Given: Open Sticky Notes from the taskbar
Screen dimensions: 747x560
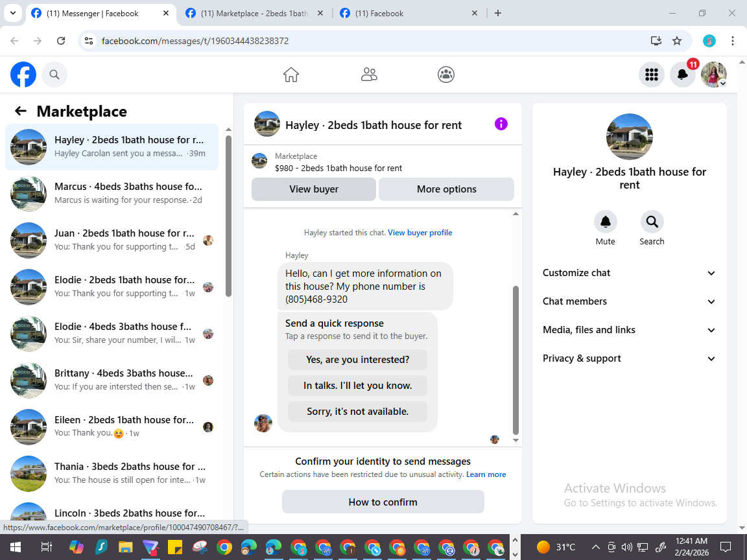Looking at the screenshot, I should point(175,547).
